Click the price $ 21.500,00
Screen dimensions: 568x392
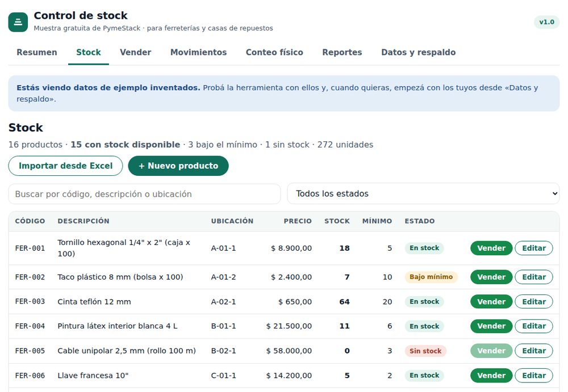coord(289,326)
